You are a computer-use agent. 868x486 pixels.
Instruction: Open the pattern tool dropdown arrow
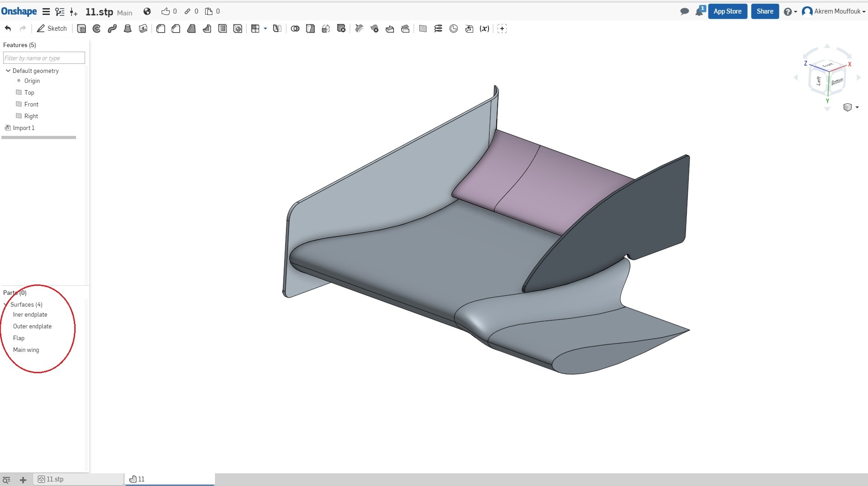[265, 29]
